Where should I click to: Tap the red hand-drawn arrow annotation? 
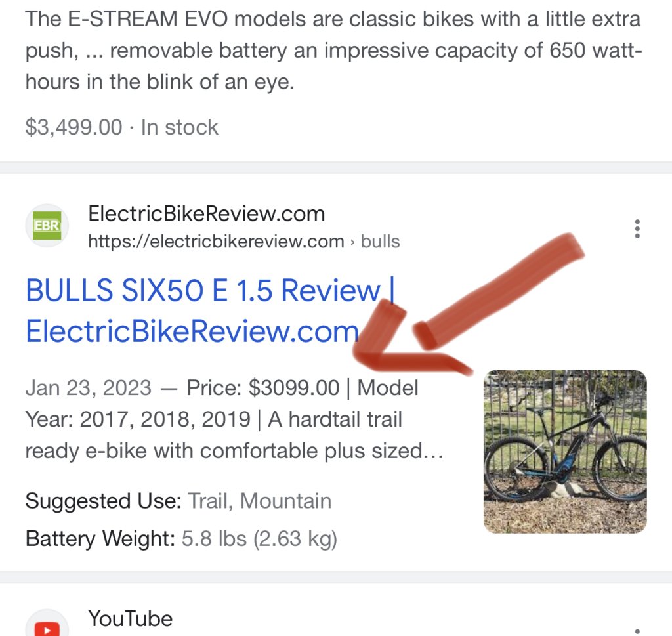(x=468, y=306)
